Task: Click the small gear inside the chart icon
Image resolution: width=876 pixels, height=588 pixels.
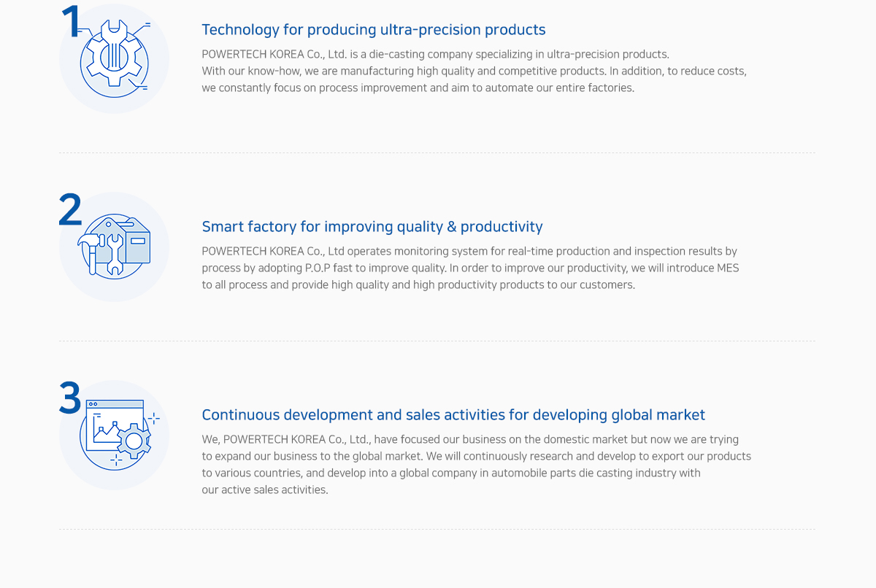Action: pyautogui.click(x=134, y=441)
